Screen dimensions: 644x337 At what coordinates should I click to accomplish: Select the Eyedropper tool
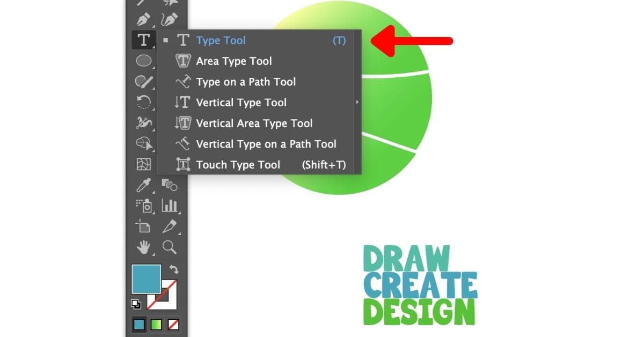tap(143, 185)
